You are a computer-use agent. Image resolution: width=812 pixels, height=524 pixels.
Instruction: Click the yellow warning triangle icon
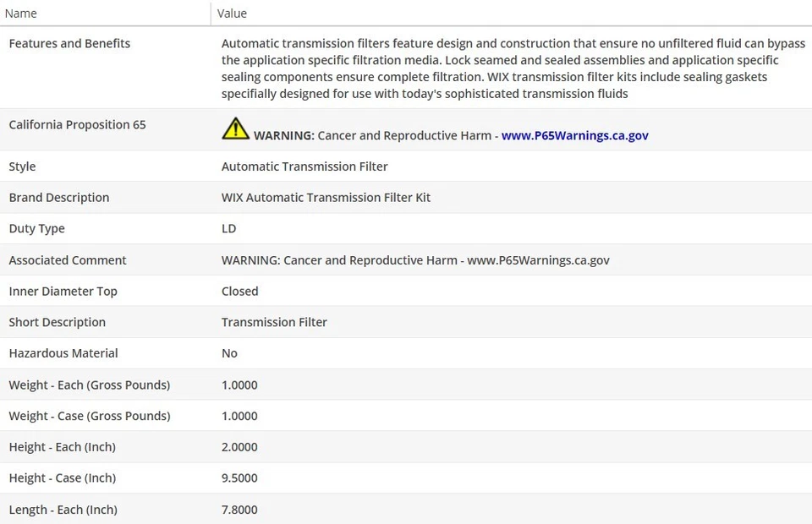point(235,129)
